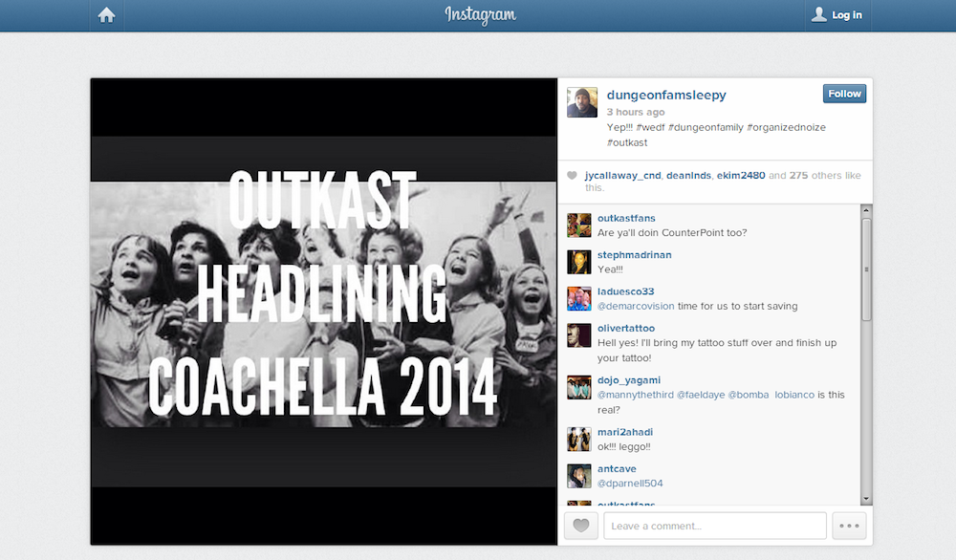Open the #outkast hashtag link
Viewport: 956px width, 560px height.
click(x=627, y=142)
